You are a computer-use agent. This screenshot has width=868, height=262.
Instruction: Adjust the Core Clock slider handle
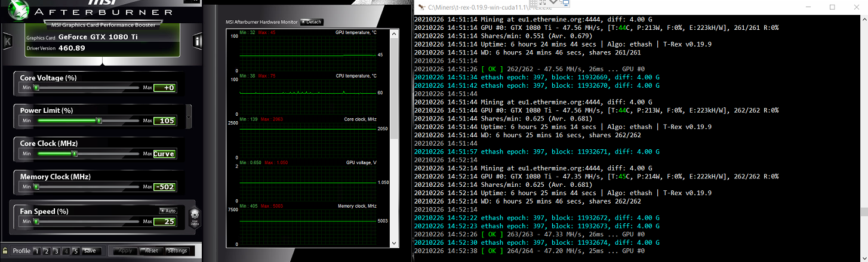point(75,153)
